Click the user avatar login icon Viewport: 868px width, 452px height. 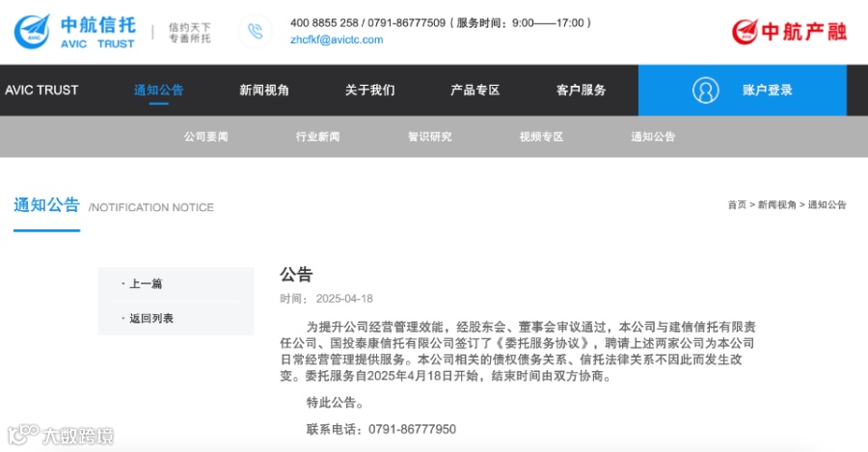(705, 91)
